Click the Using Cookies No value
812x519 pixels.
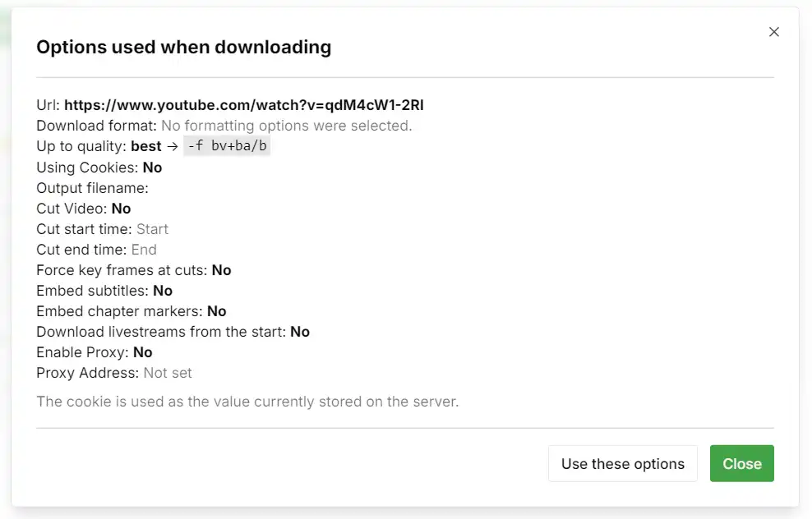[152, 168]
